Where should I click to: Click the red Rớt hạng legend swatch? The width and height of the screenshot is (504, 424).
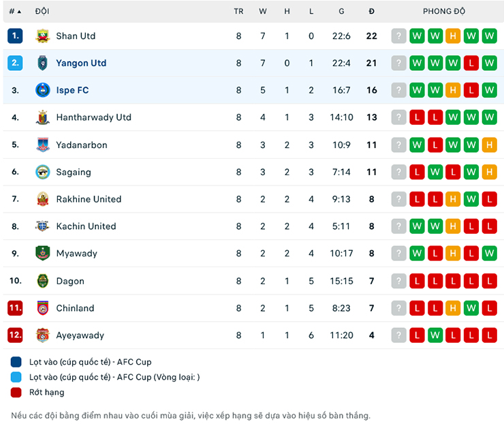[16, 392]
